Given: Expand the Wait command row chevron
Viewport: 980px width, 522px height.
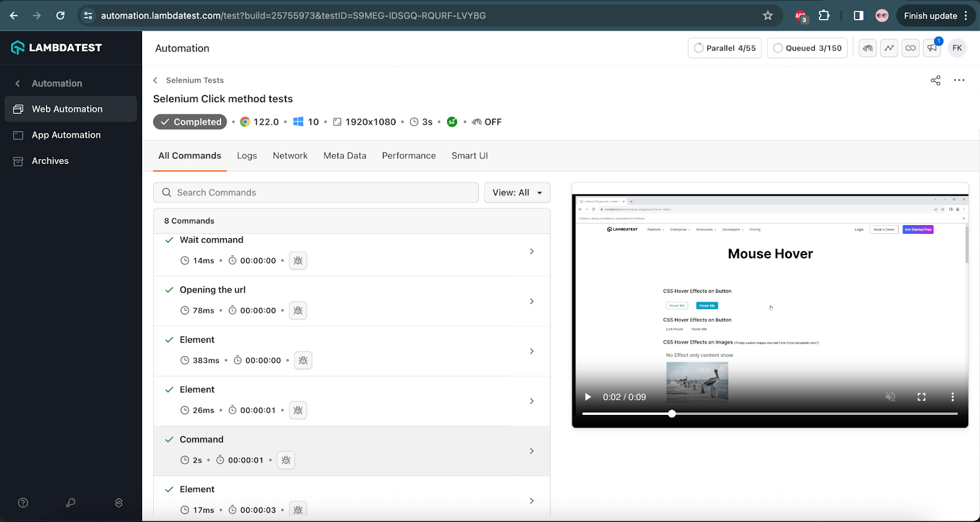Looking at the screenshot, I should [x=532, y=252].
